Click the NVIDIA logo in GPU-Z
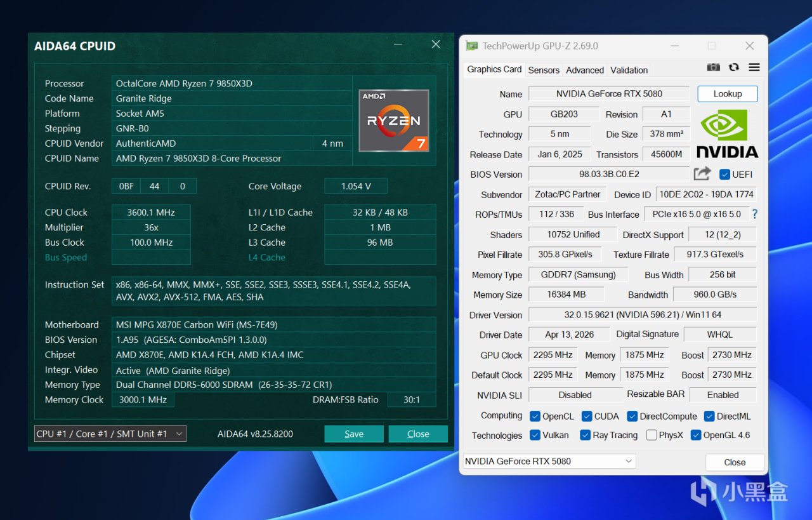Viewport: 812px width, 520px height. [728, 133]
